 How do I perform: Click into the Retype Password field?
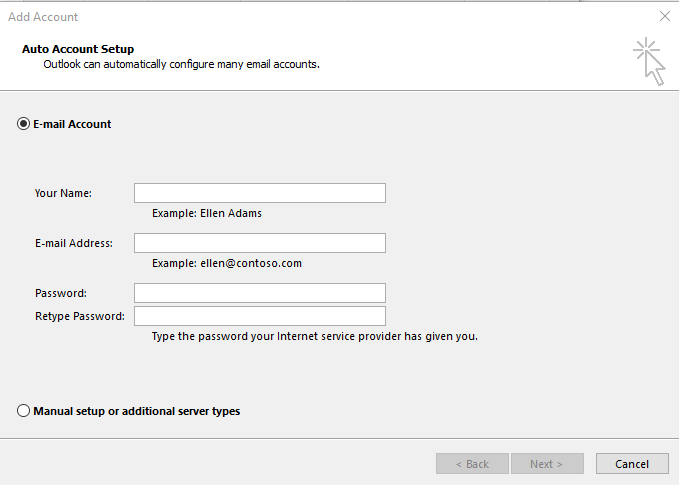click(x=260, y=316)
